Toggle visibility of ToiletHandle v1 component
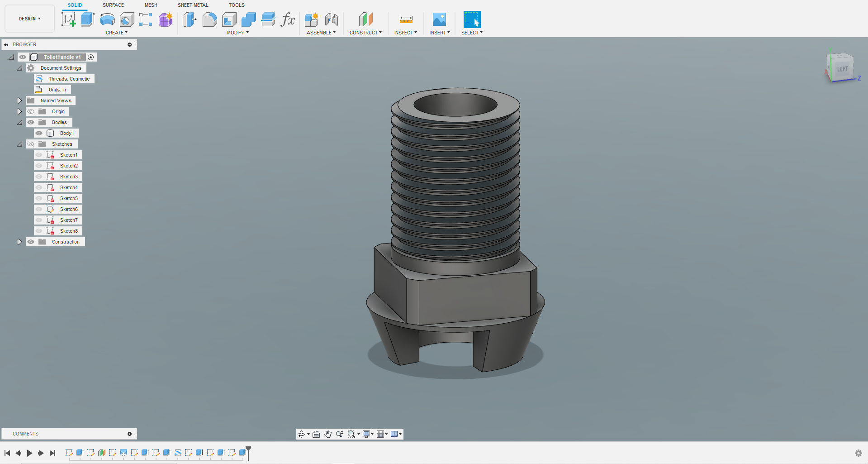Image resolution: width=868 pixels, height=464 pixels. click(x=23, y=57)
